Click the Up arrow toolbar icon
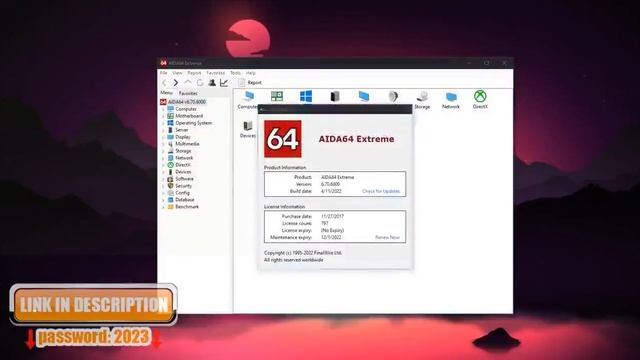The width and height of the screenshot is (640, 360). [x=188, y=82]
